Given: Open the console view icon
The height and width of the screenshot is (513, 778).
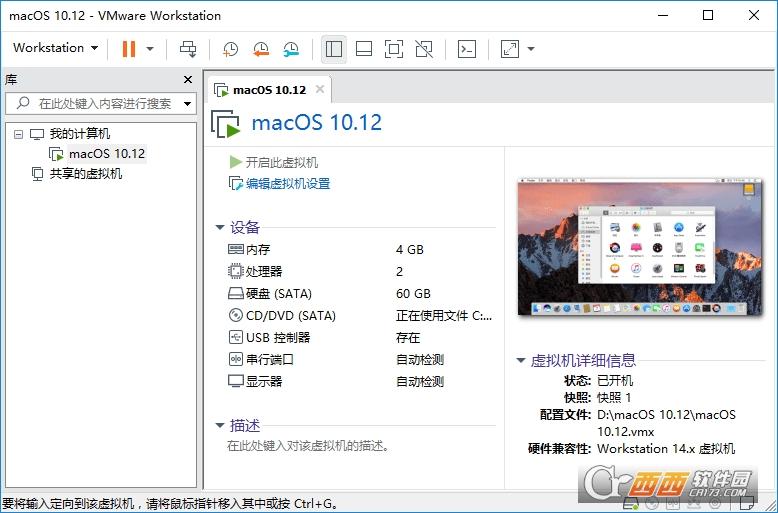Looking at the screenshot, I should coord(467,49).
